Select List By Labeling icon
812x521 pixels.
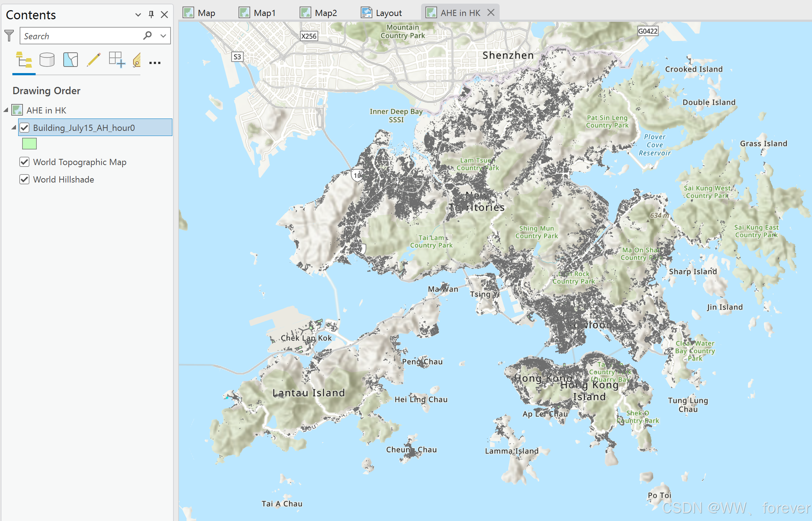pyautogui.click(x=137, y=60)
